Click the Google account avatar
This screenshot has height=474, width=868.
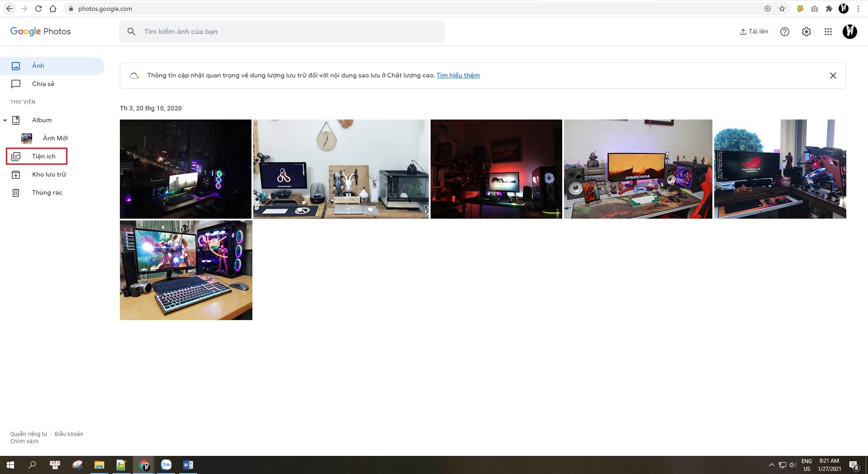(x=850, y=31)
